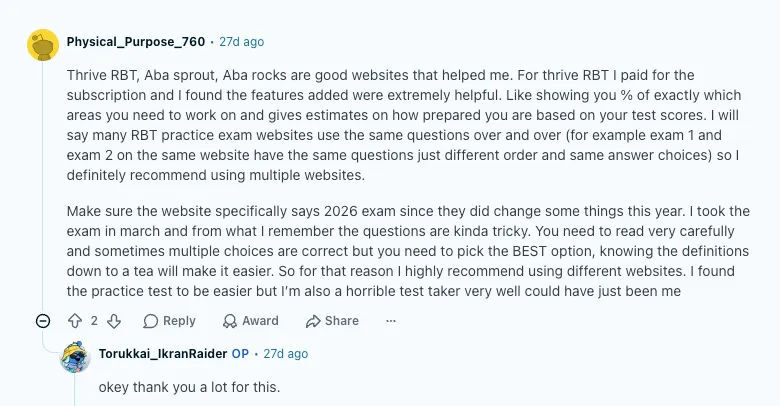The image size is (780, 406).
Task: Open the reply's 27d ago permalink
Action: [286, 354]
